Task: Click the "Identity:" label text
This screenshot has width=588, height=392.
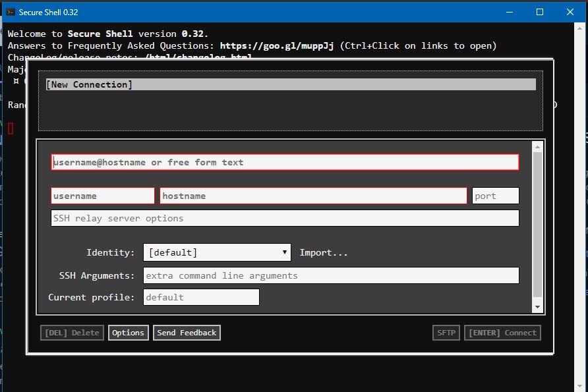Action: pos(110,252)
